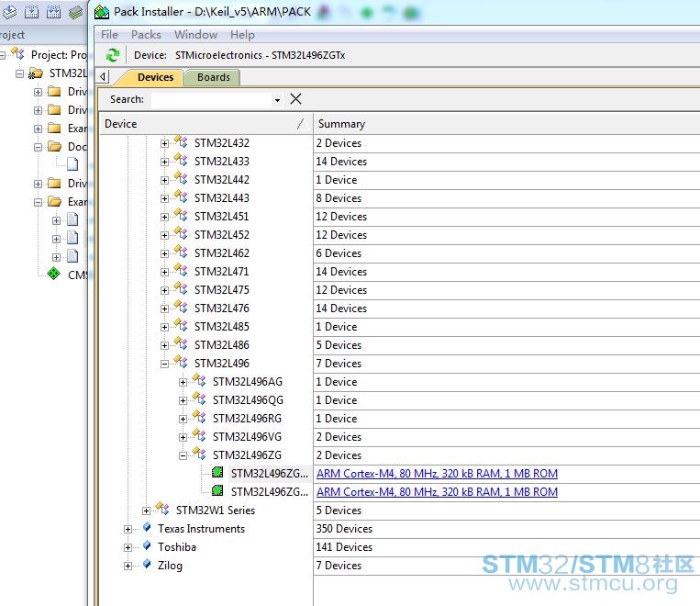700x606 pixels.
Task: Select the STM32L496RG tree row
Action: (247, 419)
